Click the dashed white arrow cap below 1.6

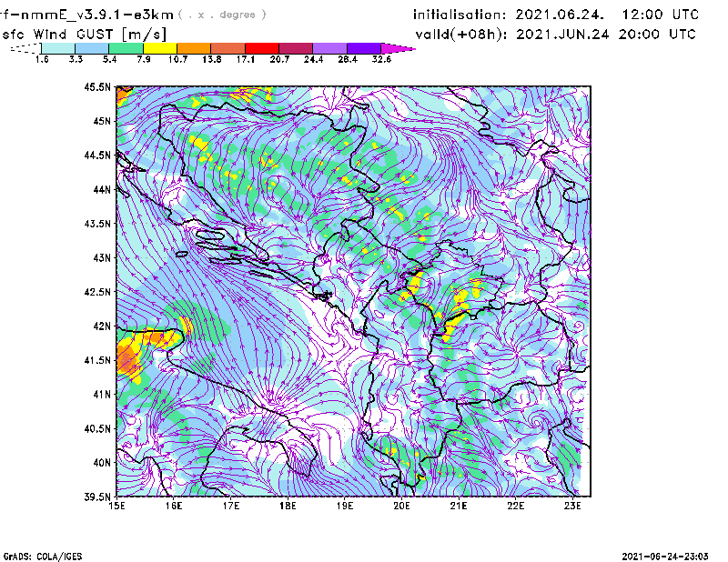coord(25,48)
